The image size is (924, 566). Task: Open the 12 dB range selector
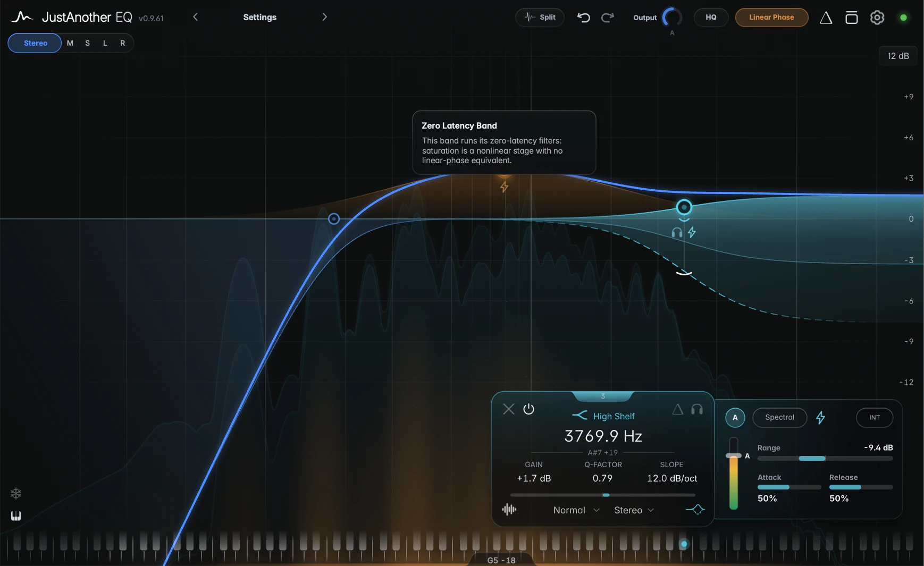898,56
